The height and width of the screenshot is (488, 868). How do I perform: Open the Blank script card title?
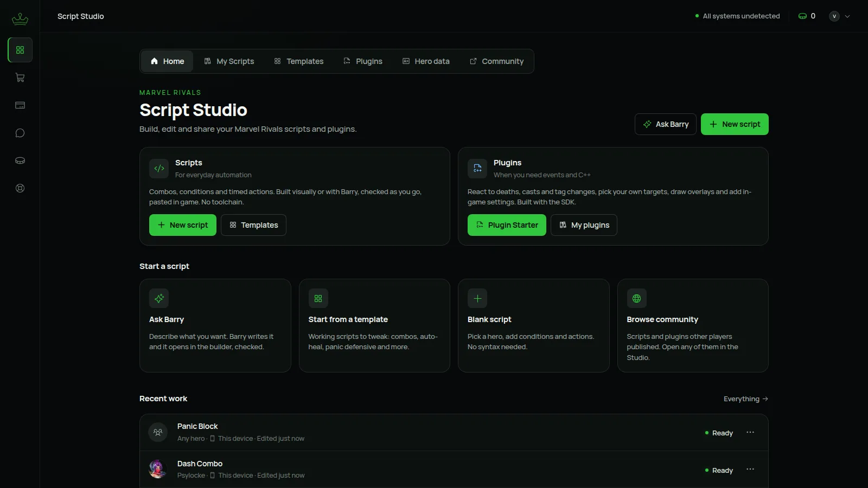click(x=489, y=319)
